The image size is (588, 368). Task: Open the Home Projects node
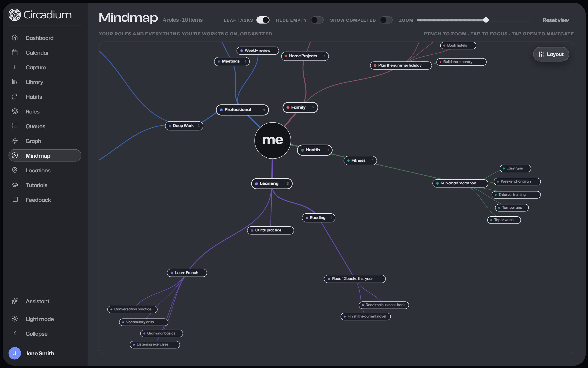[x=305, y=56]
